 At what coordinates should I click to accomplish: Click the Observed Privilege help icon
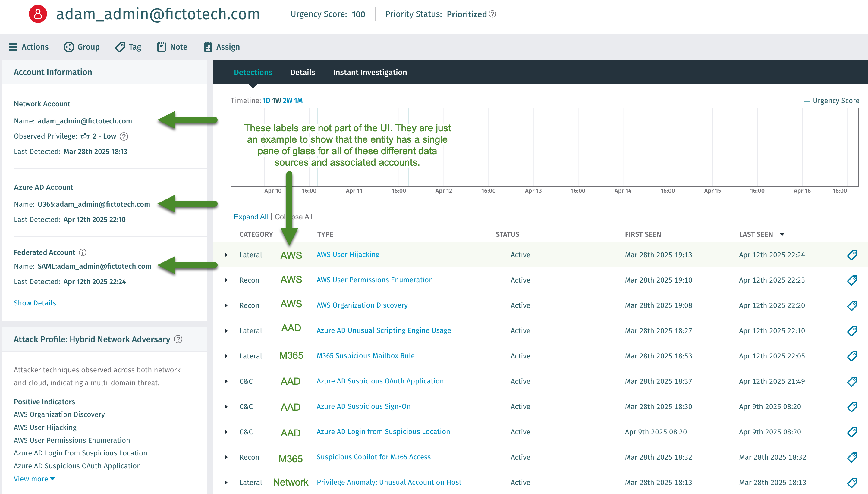(x=124, y=136)
